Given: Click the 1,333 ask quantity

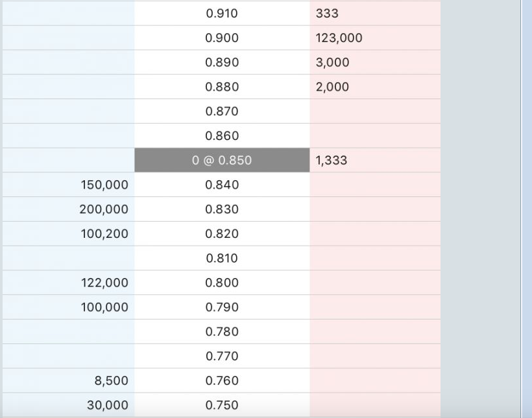Looking at the screenshot, I should [x=332, y=160].
